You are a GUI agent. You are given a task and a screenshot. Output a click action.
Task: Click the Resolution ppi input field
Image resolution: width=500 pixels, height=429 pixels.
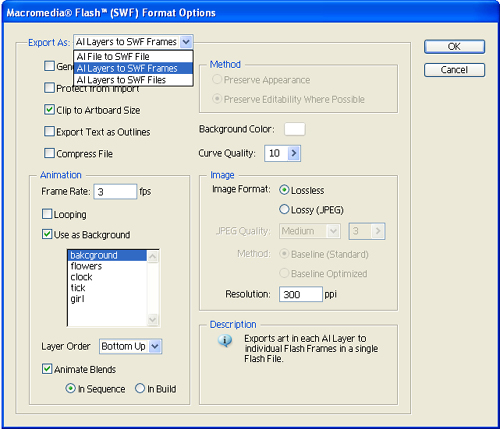[x=301, y=294]
